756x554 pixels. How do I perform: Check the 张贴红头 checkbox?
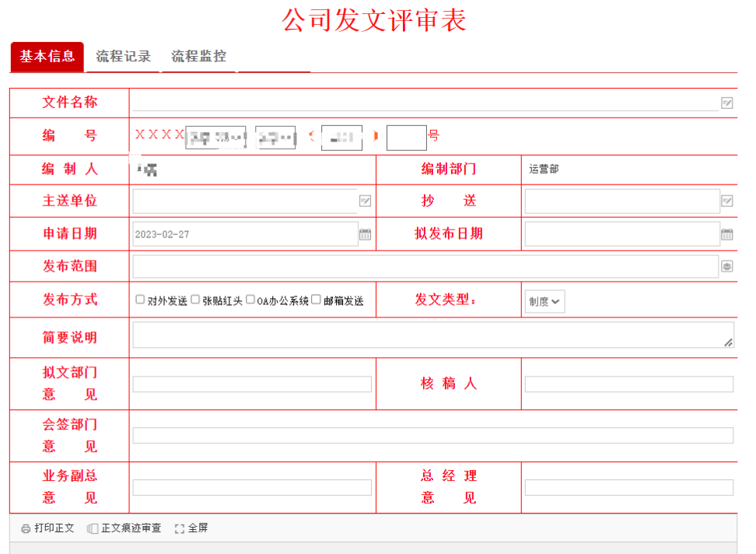[195, 300]
